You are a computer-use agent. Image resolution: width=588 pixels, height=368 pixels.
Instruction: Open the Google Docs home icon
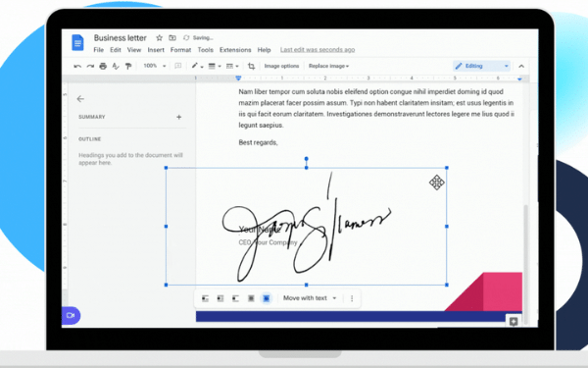[x=77, y=42]
